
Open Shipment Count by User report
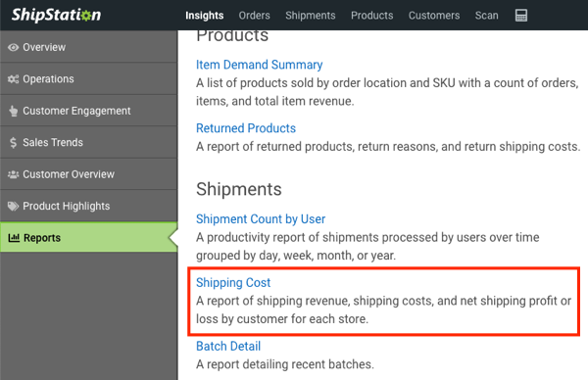point(261,218)
